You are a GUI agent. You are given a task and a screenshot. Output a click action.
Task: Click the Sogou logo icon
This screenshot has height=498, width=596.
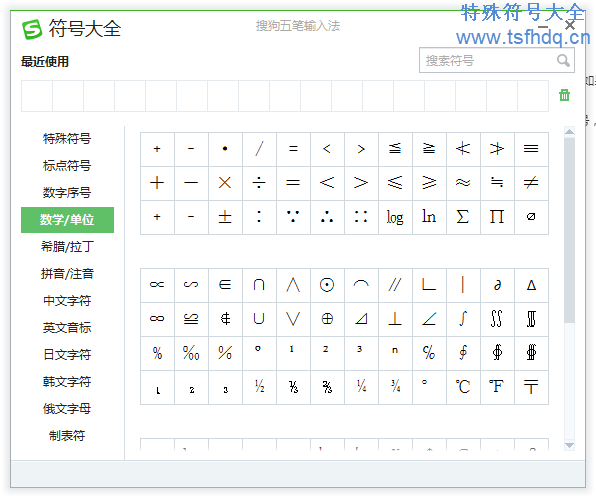pyautogui.click(x=32, y=29)
